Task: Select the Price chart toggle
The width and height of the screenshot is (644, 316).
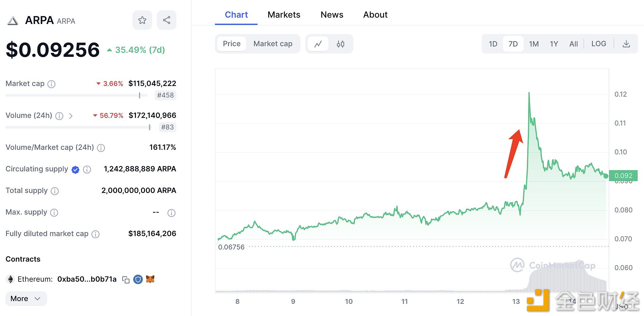Action: [x=232, y=44]
